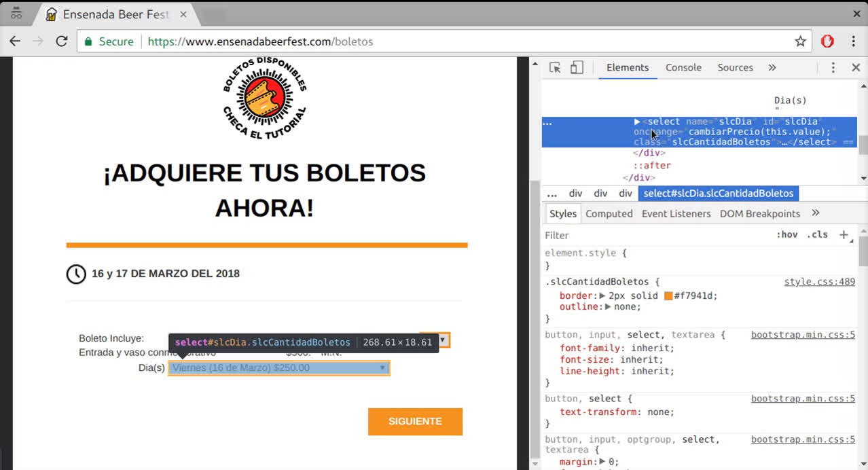Open DevTools customize menu icon
Viewport: 868px width, 470px height.
833,67
